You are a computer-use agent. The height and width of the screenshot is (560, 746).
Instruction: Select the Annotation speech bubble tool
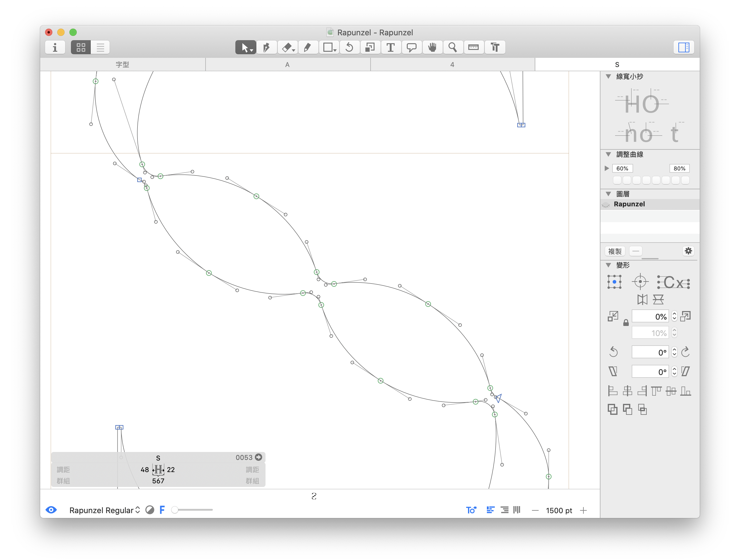(x=411, y=47)
